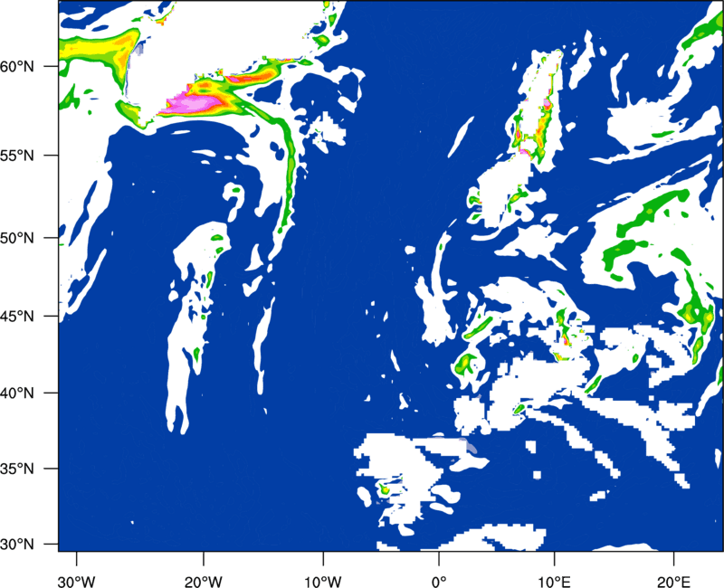The height and width of the screenshot is (588, 724).
Task: Click the 30°W longitude label
Action: 76,582
